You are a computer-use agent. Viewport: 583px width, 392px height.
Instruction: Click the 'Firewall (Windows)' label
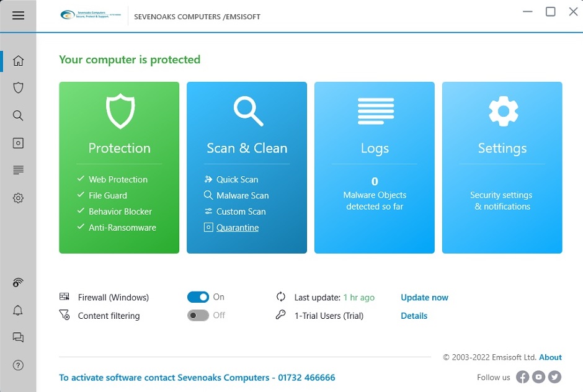click(x=113, y=297)
